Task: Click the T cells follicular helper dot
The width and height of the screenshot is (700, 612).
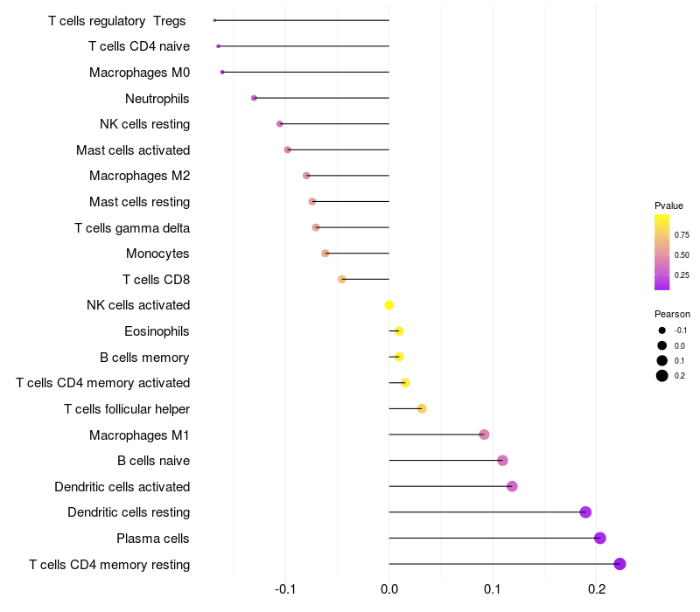Action: coord(422,408)
